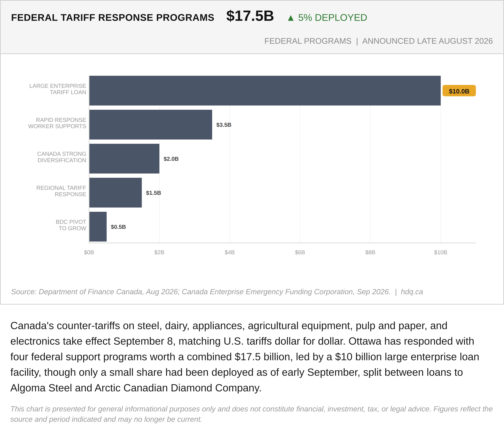Viewport: 504px width, 441px height.
Task: Click the $6B x-axis tick label
Action: (300, 253)
